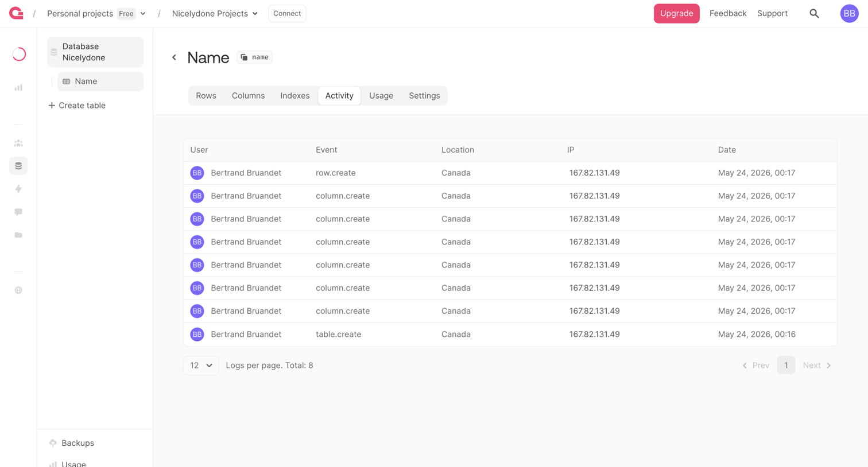Click the Appwrite logo in the header
Image resolution: width=868 pixels, height=467 pixels.
pos(17,13)
